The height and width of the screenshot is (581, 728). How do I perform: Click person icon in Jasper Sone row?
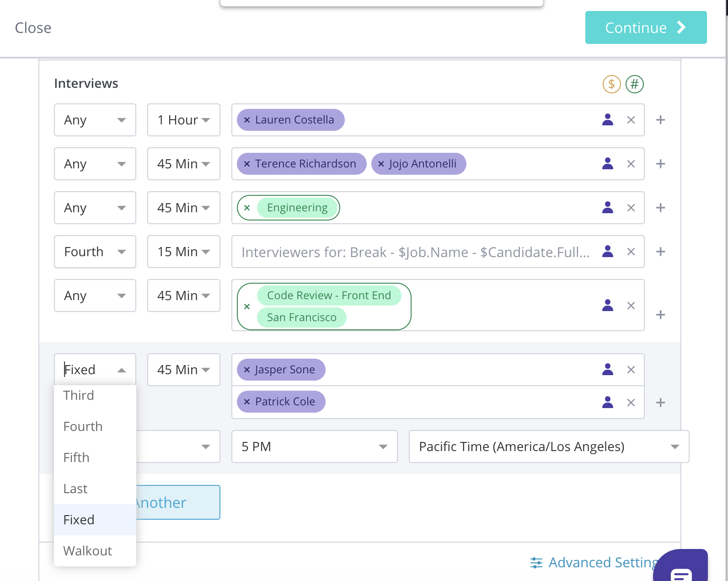[607, 370]
